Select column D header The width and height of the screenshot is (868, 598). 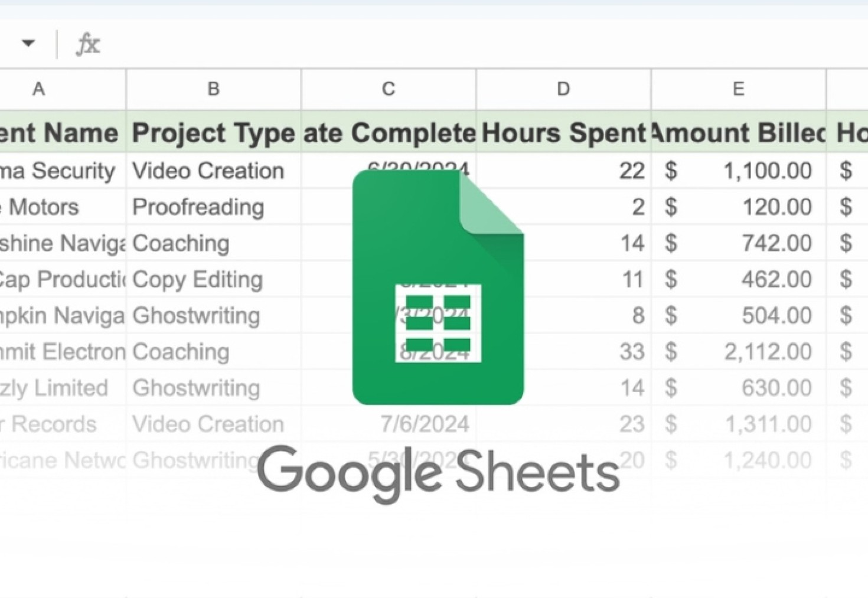click(x=563, y=89)
